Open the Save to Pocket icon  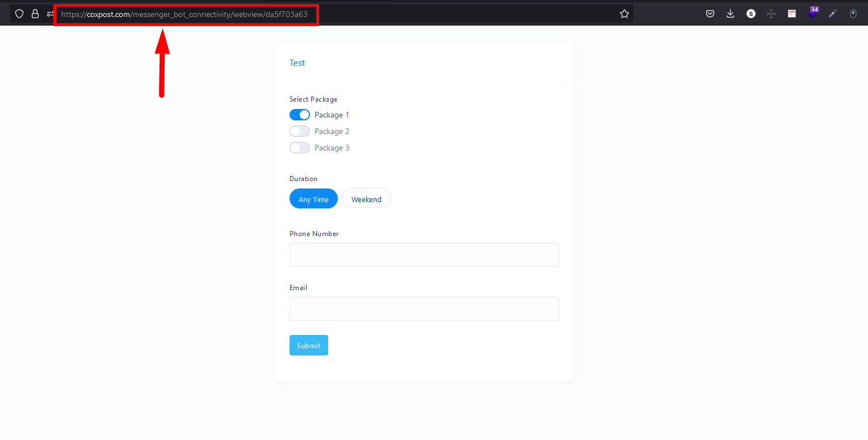[x=710, y=14]
